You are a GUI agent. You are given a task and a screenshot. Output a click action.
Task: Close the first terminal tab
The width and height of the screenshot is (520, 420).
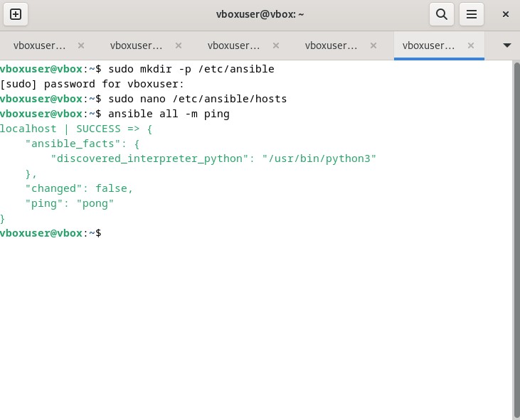point(81,45)
